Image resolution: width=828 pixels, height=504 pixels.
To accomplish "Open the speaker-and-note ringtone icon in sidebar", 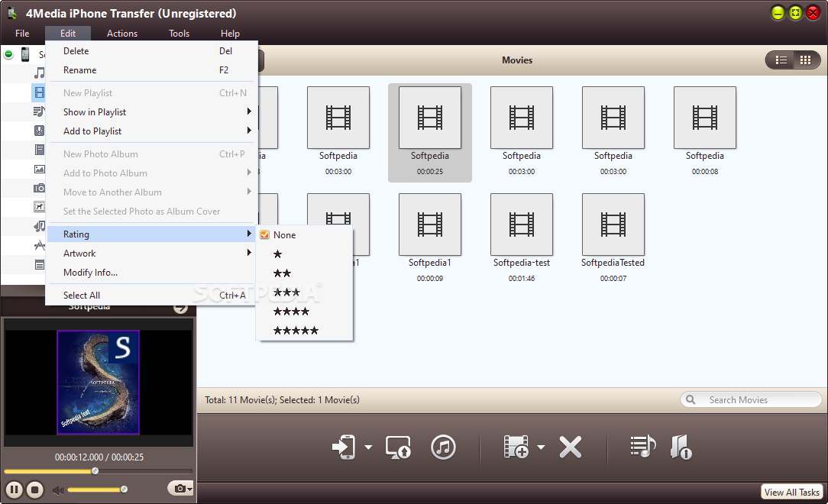I will pos(40,226).
